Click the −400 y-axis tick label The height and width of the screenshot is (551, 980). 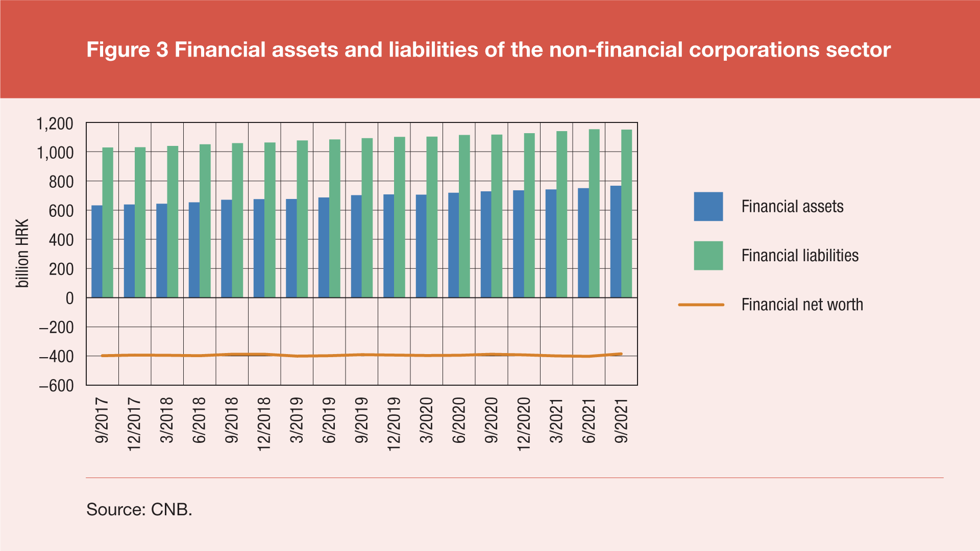pos(56,357)
